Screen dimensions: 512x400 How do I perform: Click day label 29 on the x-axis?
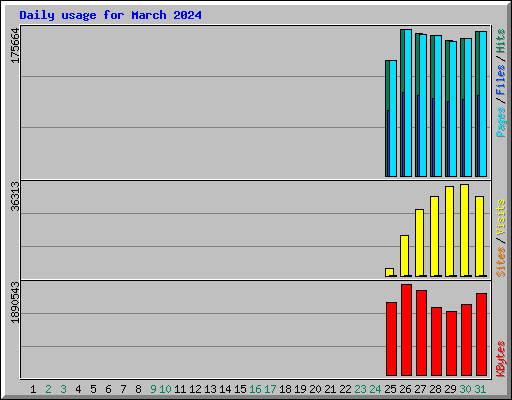coord(450,389)
